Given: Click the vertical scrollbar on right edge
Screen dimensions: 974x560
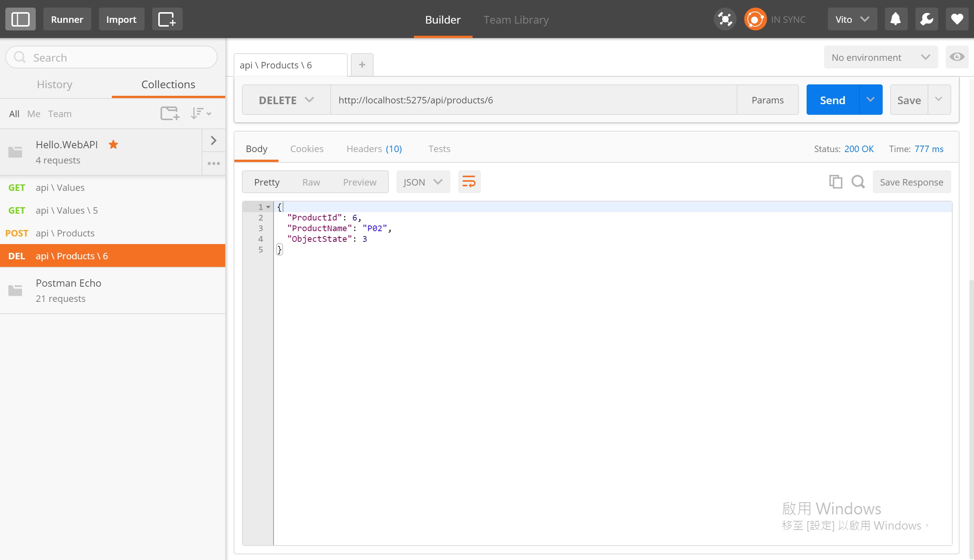Looking at the screenshot, I should click(971, 419).
